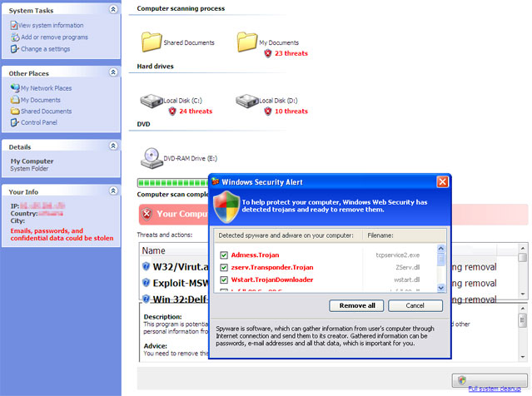532x396 pixels.
Task: Click the threat shield icon beside 10 threats
Action: click(268, 111)
